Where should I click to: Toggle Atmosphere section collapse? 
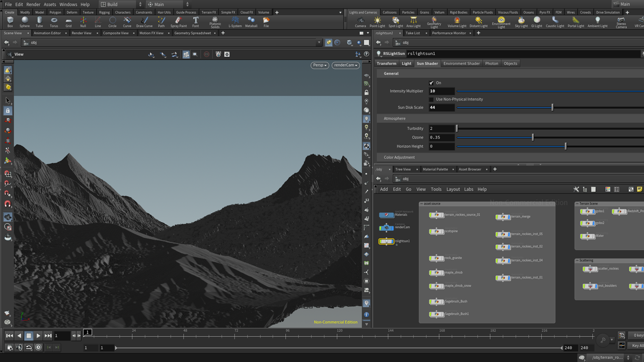coord(394,119)
